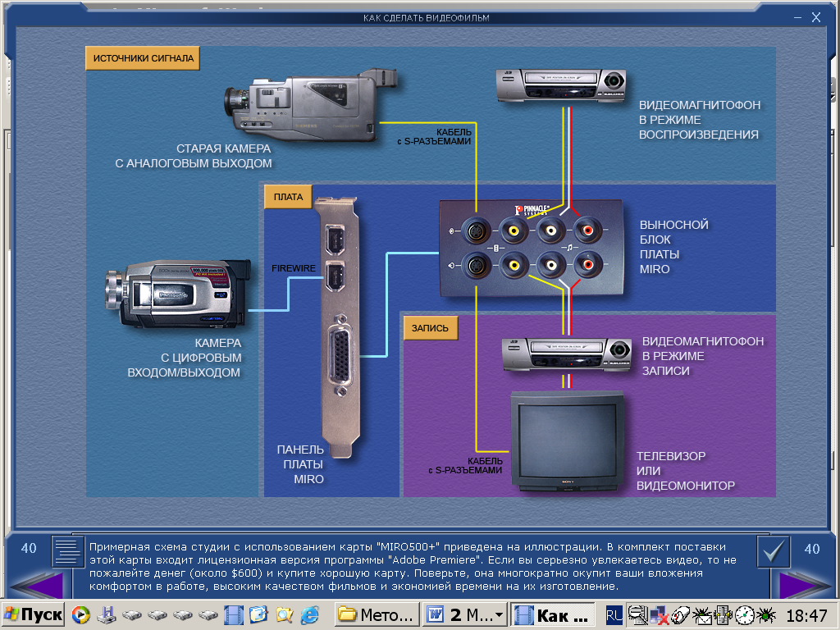Viewport: 840px width, 630px height.
Task: Open dropdown arrow on Word taskbar group
Action: click(500, 615)
